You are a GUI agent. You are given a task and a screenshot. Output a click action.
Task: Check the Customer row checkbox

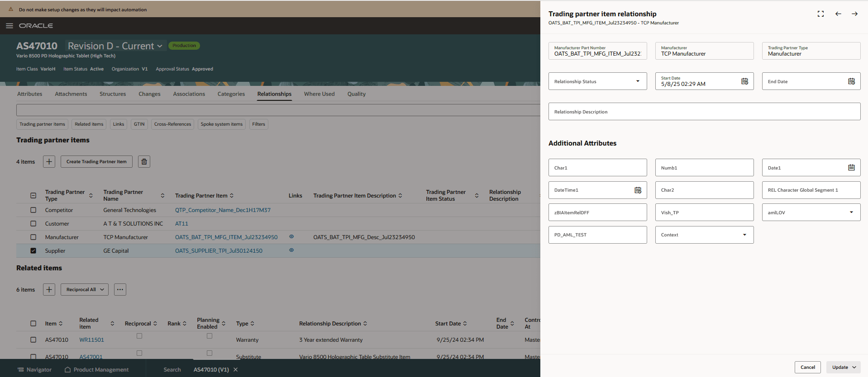33,223
